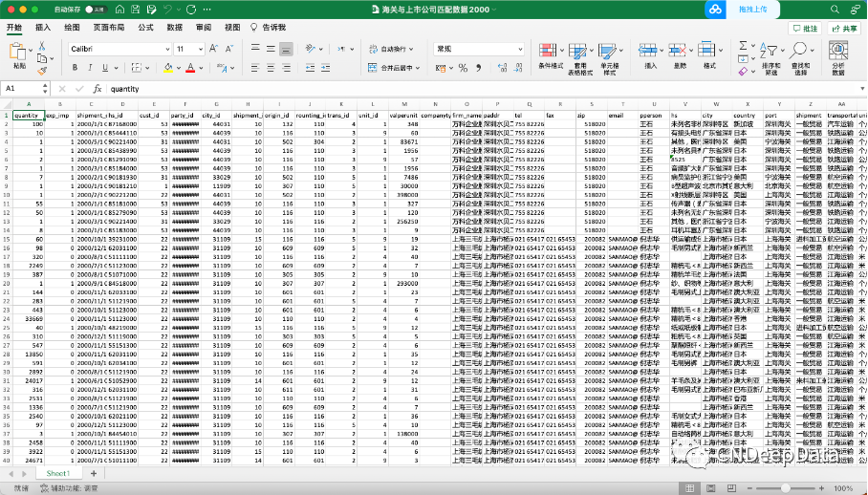Image resolution: width=868 pixels, height=495 pixels.
Task: Toggle the 自动保存 AutoSave switch
Action: [97, 10]
